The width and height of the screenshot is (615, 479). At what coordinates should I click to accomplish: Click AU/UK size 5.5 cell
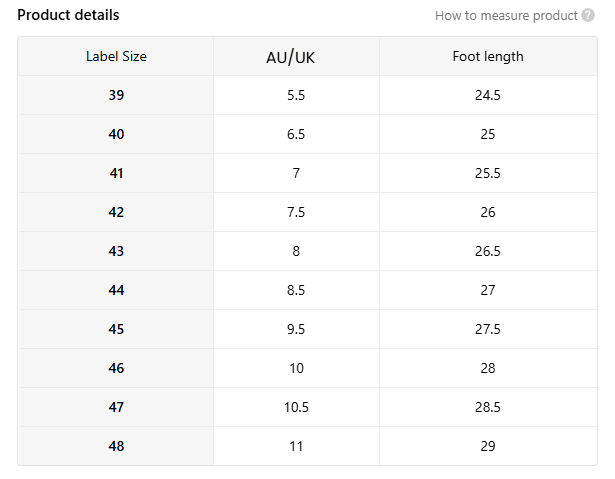pos(296,95)
